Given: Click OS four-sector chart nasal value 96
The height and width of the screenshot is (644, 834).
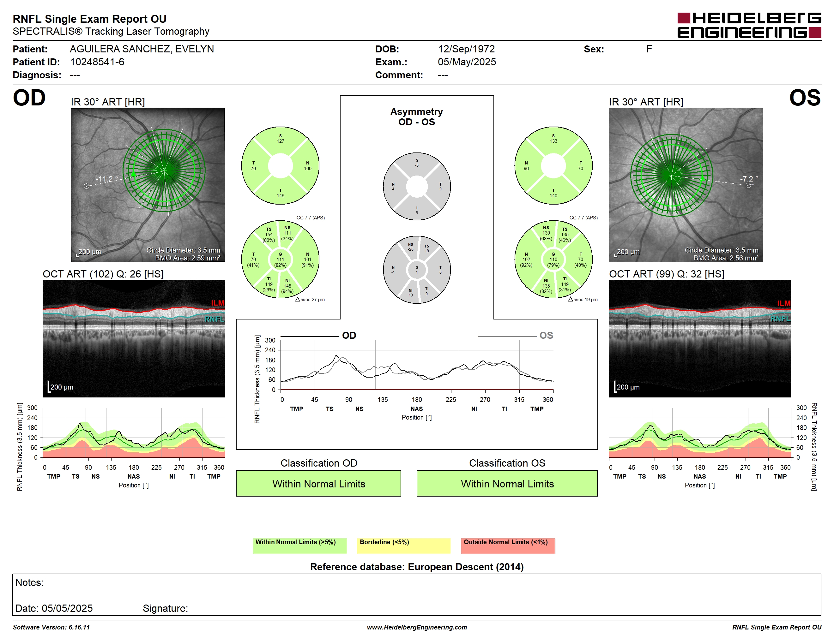Looking at the screenshot, I should coord(526,168).
